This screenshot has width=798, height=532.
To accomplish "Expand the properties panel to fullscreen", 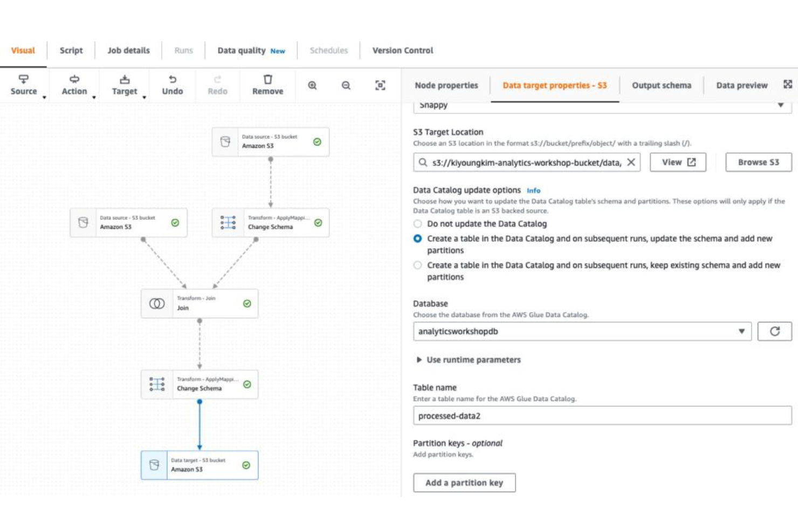I will tap(787, 84).
